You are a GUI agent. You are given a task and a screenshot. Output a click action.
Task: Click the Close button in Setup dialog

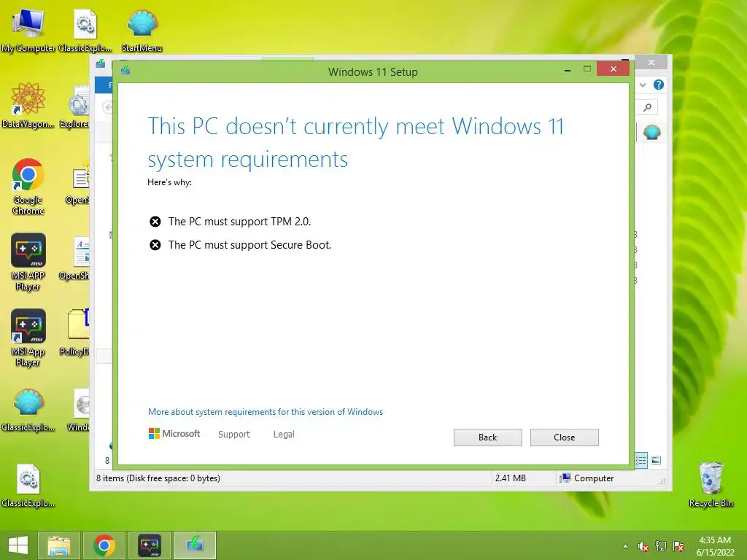564,437
